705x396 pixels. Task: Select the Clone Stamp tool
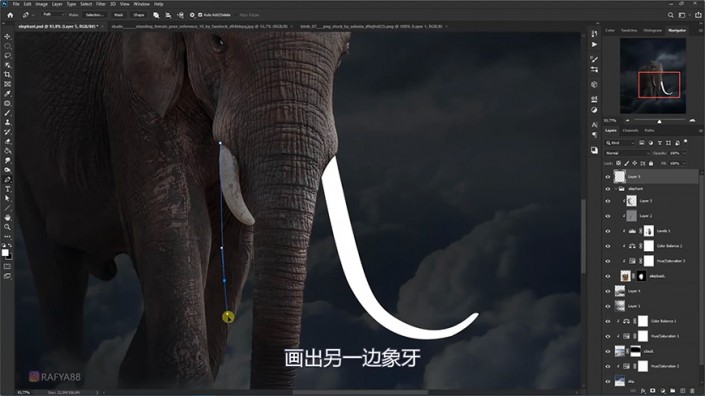[x=7, y=122]
